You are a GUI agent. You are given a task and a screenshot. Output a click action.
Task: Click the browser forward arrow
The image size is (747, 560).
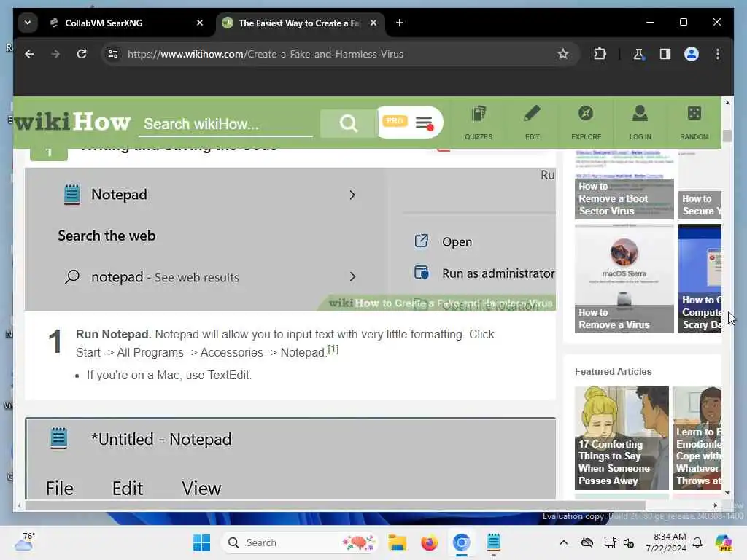[x=55, y=54]
